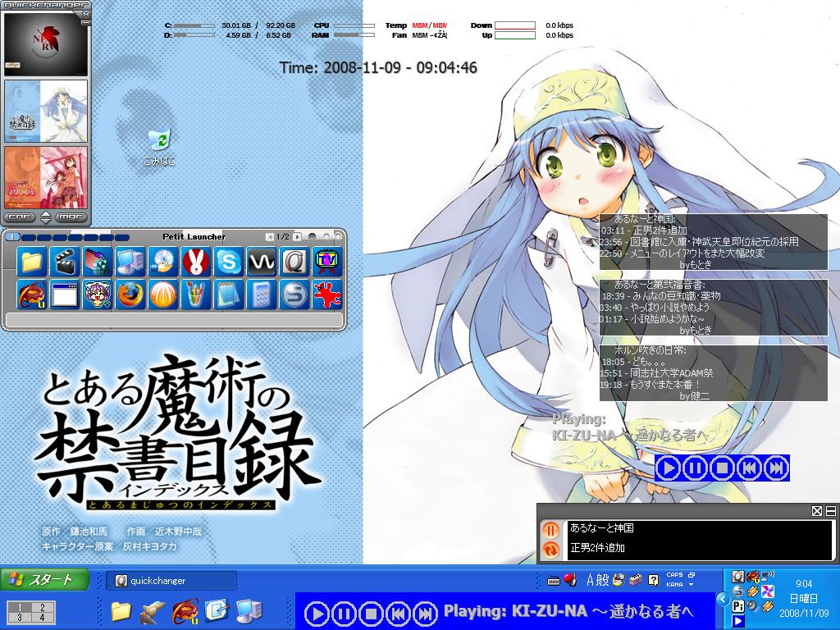840x630 pixels.
Task: Switch to virtual desktop 3 in pager
Action: point(20,617)
